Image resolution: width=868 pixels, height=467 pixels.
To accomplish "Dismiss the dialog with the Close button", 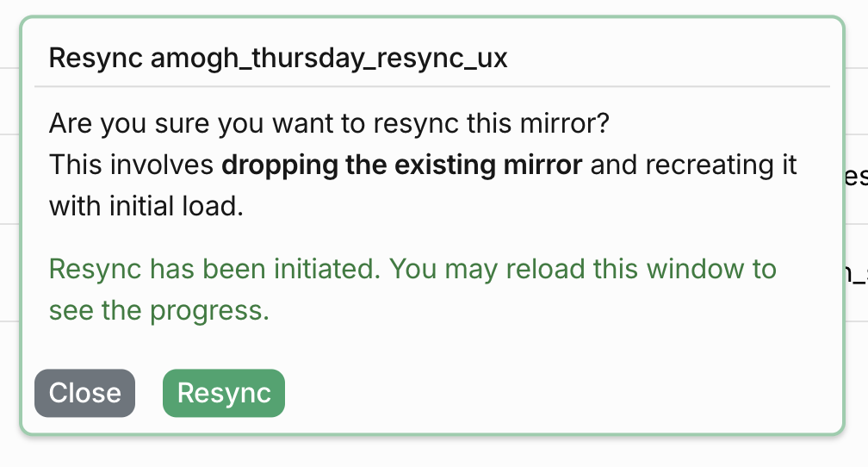I will coord(84,393).
